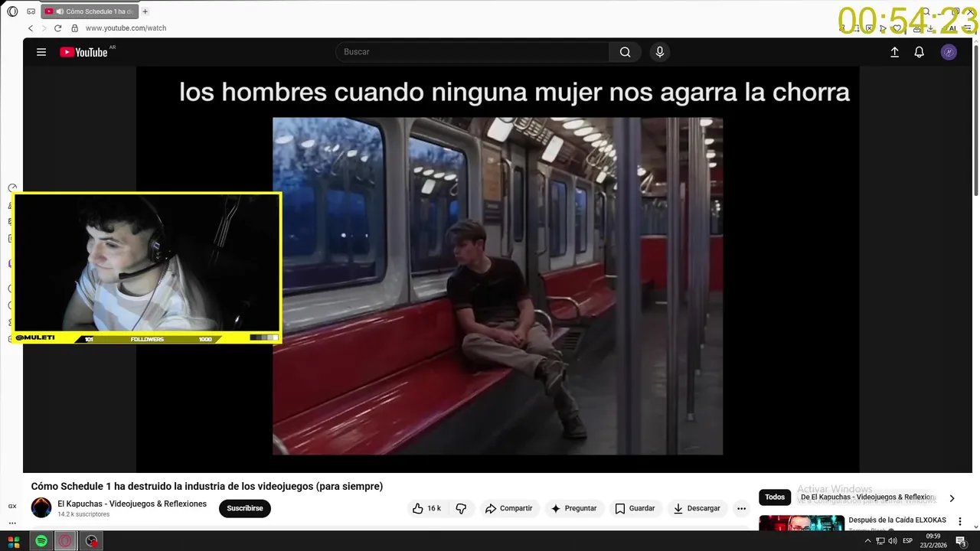Open the YouTube hamburger guide menu

pos(41,52)
